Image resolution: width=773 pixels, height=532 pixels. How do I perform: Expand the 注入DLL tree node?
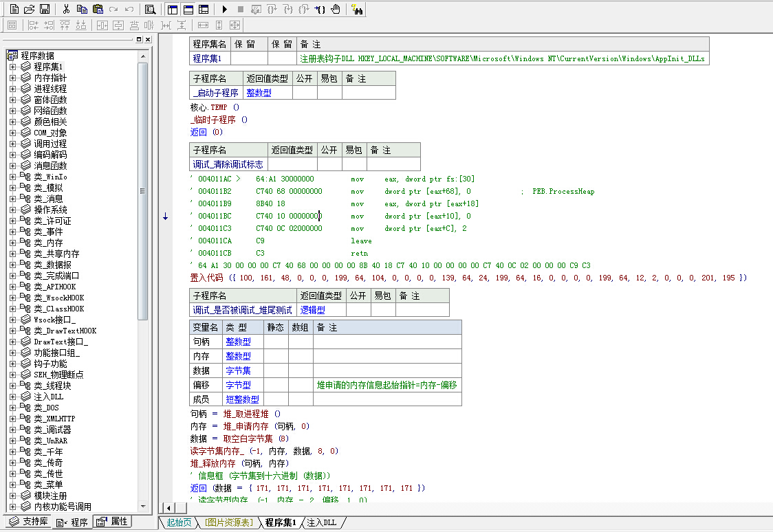point(12,397)
